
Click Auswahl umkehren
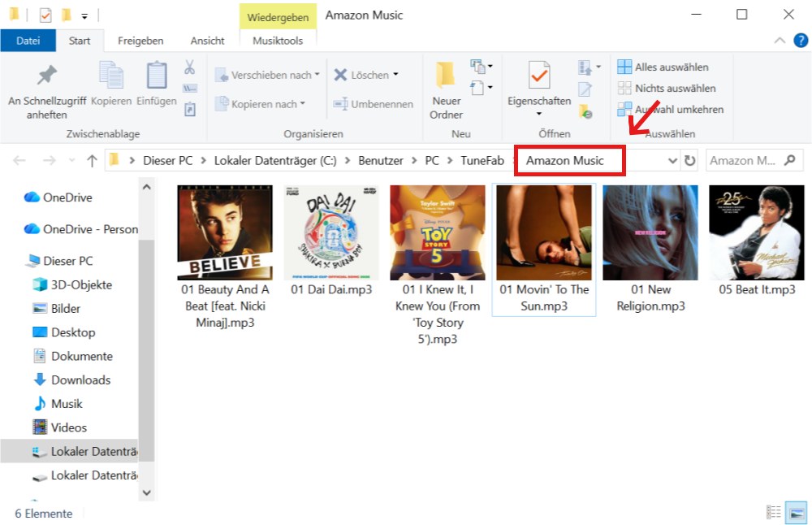[x=671, y=110]
